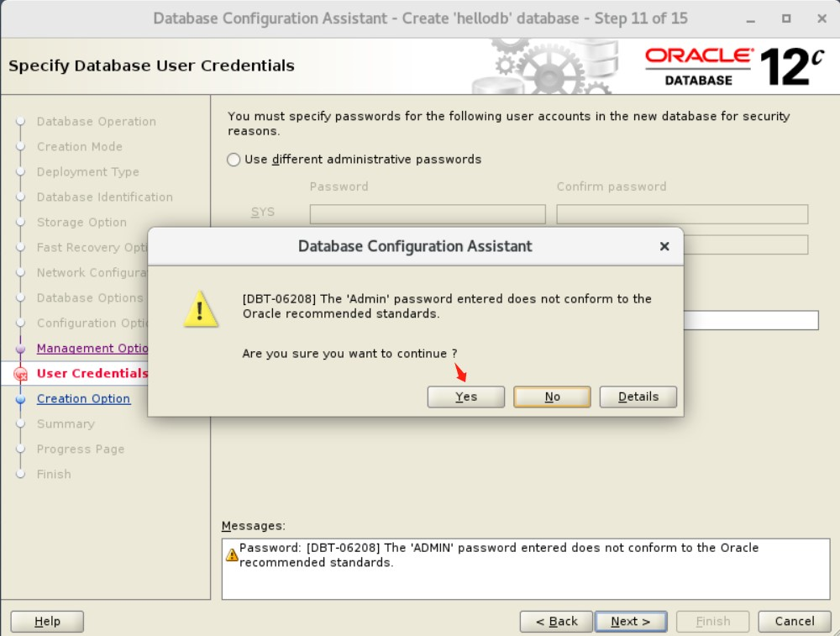This screenshot has height=636, width=840.
Task: Click No in the warning dialog
Action: [552, 397]
